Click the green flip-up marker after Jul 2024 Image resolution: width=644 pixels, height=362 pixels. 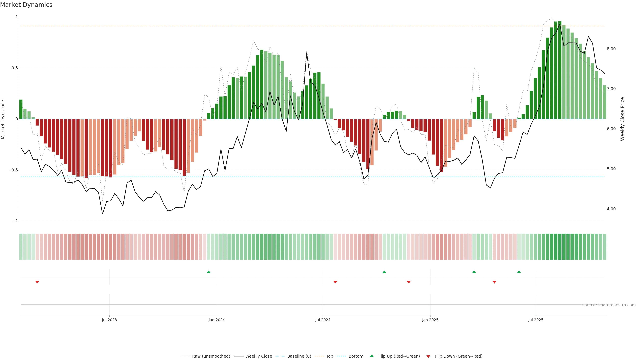click(x=384, y=272)
